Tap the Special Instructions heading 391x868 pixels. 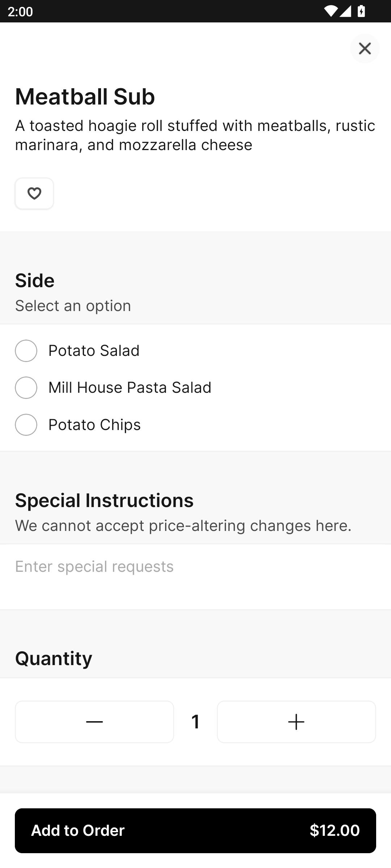[104, 501]
